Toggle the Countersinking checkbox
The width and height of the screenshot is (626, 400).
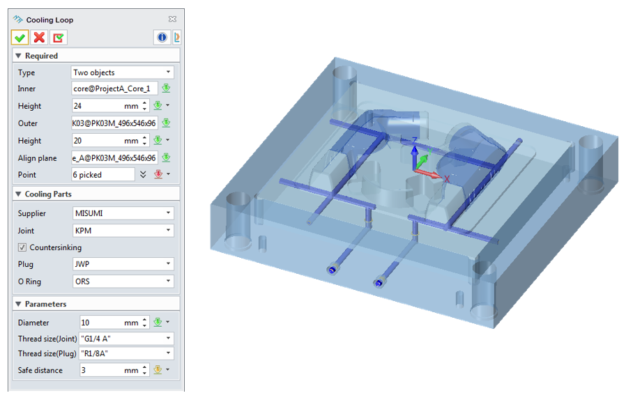pyautogui.click(x=23, y=247)
